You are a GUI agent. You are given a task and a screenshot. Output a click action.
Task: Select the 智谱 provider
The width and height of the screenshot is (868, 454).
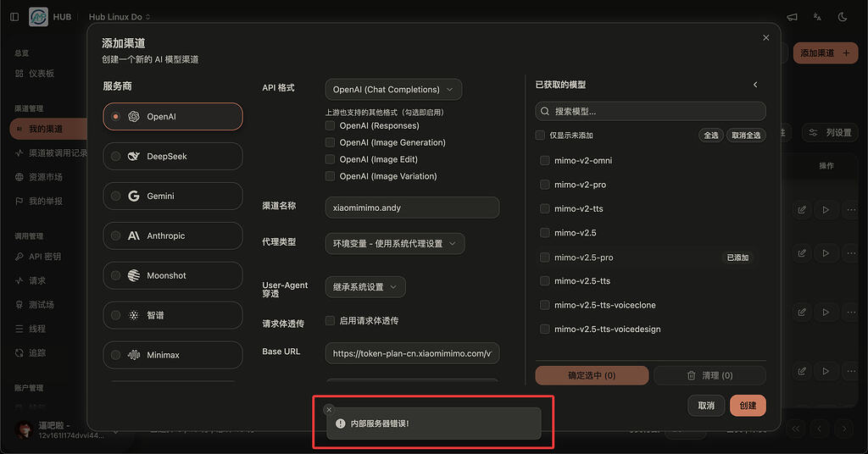[x=173, y=315]
